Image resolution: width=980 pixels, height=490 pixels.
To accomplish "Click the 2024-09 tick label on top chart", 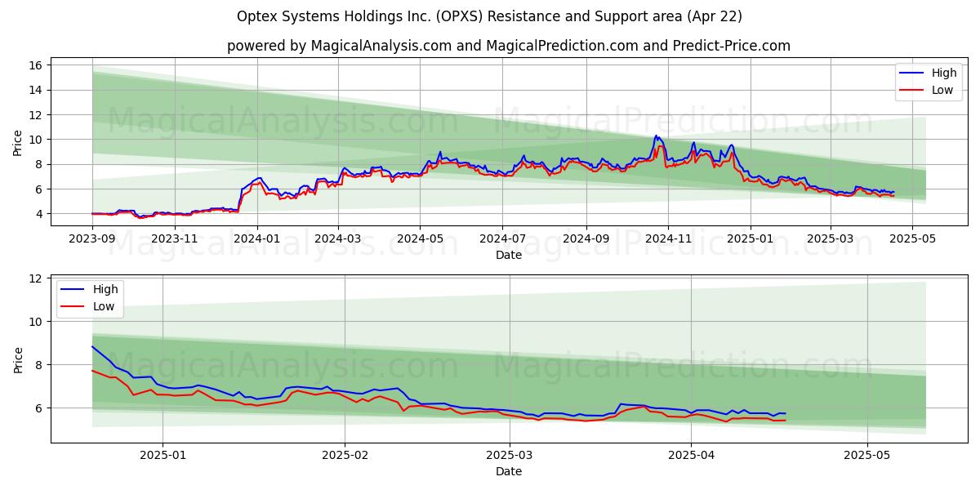I will click(x=586, y=238).
